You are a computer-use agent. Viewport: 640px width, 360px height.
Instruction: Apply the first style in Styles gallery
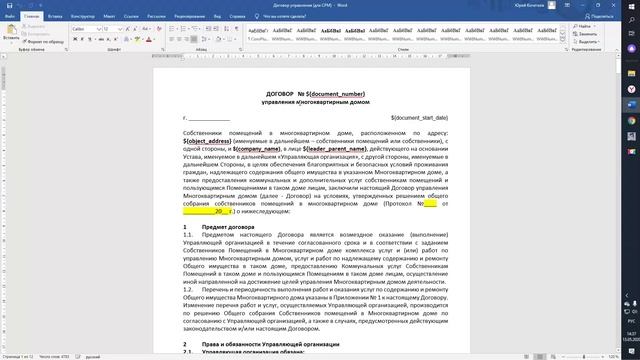[x=258, y=34]
